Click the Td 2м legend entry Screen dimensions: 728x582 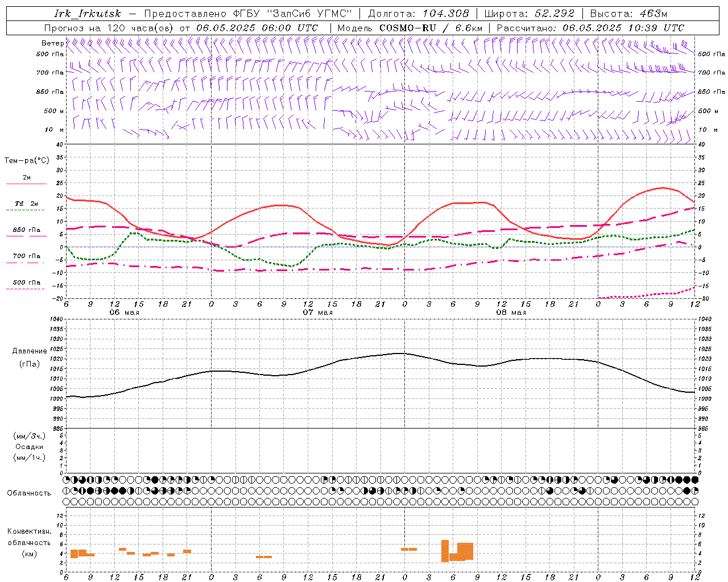point(27,203)
